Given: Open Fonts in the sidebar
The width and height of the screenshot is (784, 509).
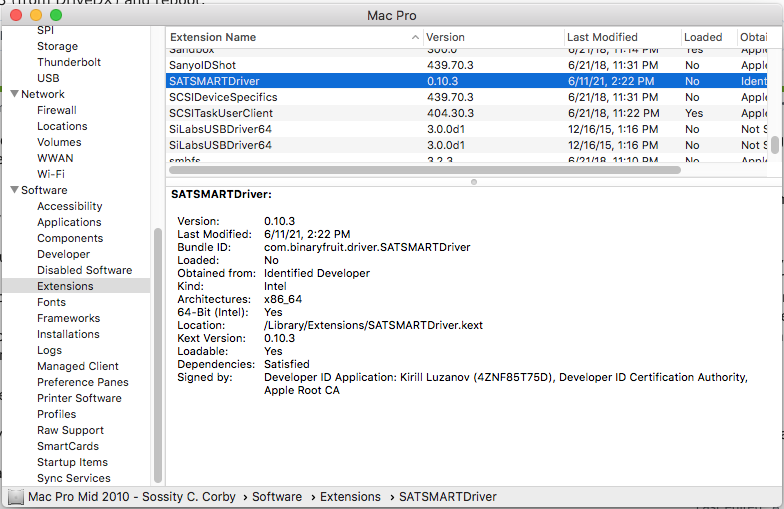Looking at the screenshot, I should 52,302.
